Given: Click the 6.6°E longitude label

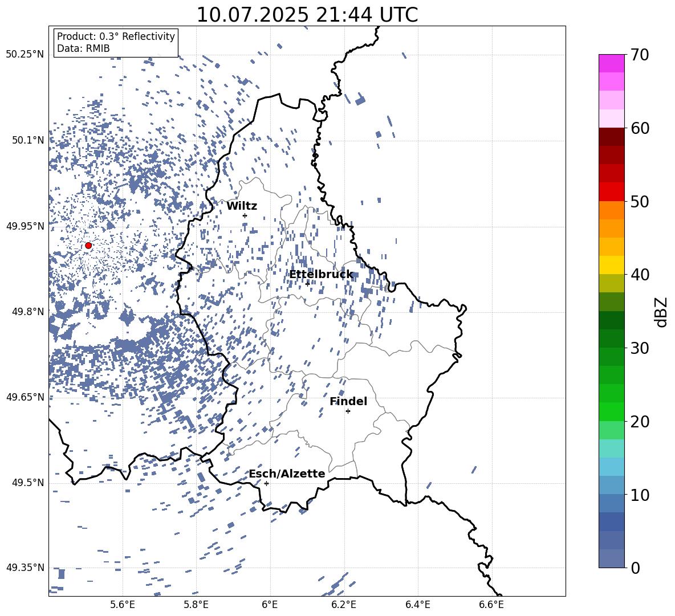Looking at the screenshot, I should click(x=491, y=605).
